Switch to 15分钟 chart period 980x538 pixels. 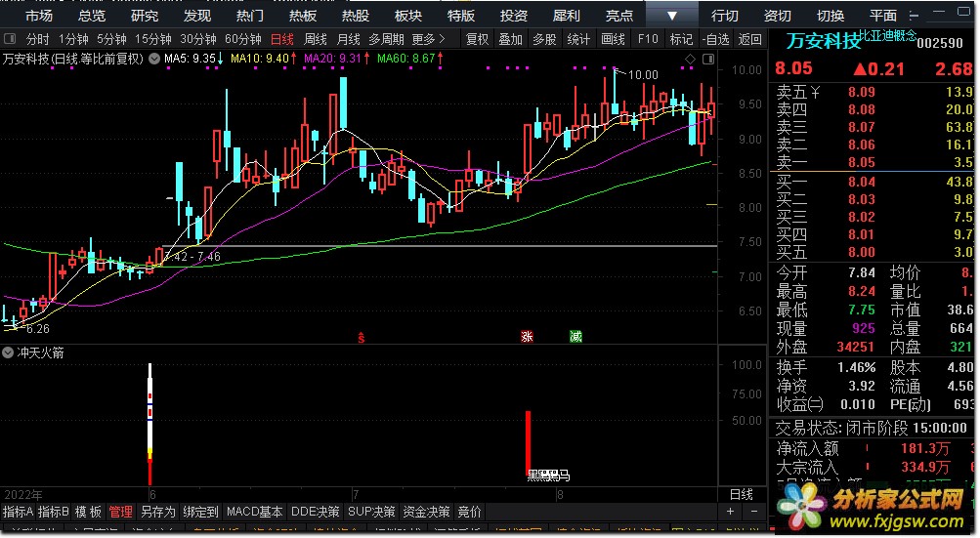153,39
